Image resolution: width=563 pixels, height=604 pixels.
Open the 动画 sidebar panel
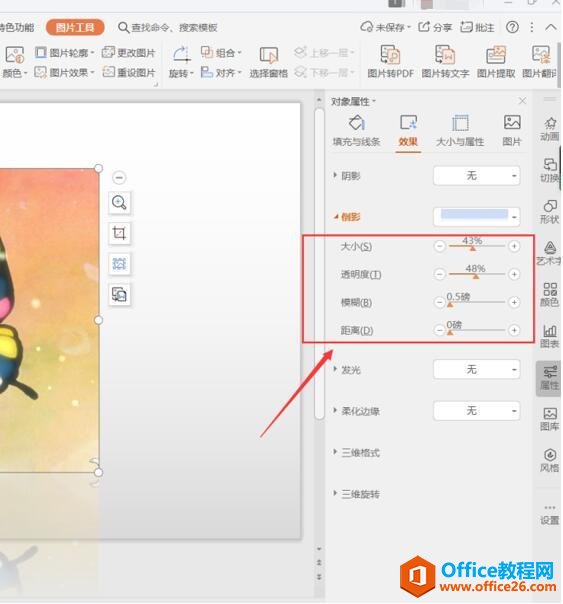(x=550, y=129)
